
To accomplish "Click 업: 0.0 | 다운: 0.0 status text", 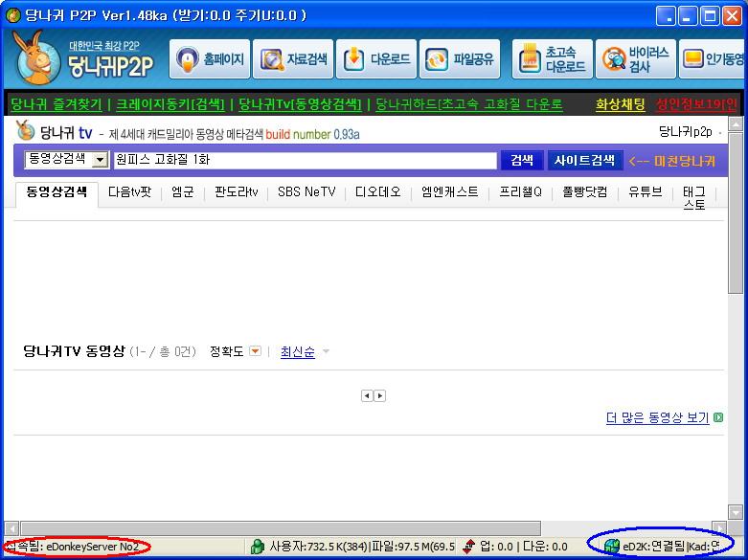I will 524,547.
